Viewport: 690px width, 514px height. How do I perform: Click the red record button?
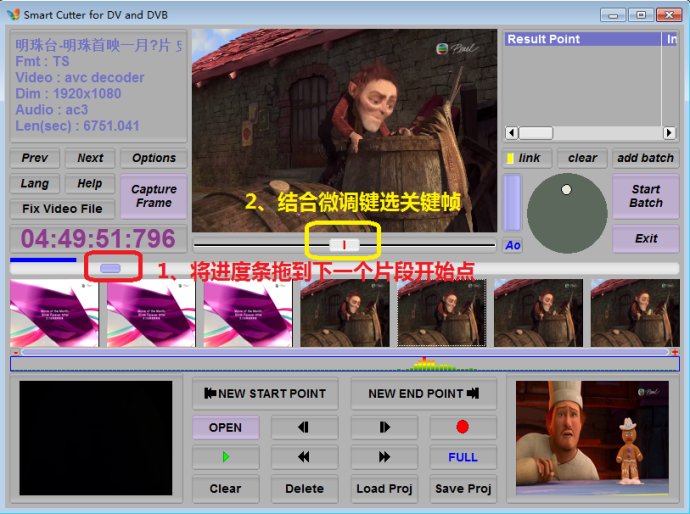click(462, 427)
